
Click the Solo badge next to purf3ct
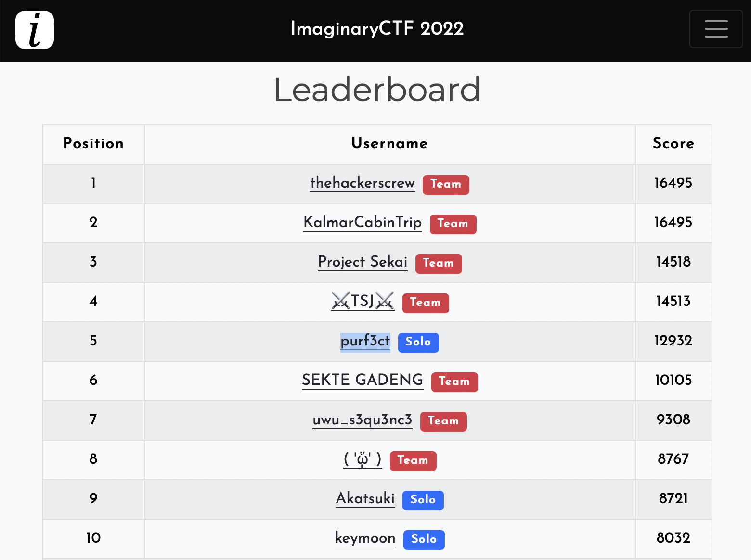coord(418,343)
